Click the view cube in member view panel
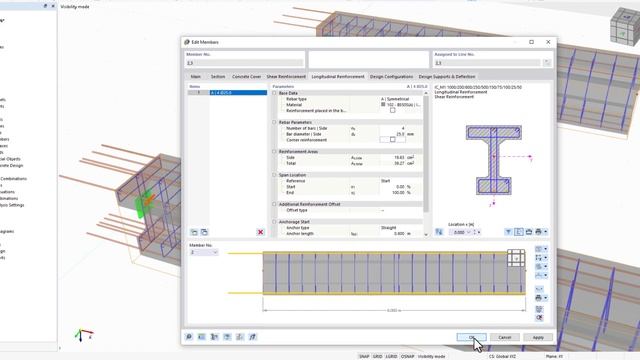 [516, 258]
